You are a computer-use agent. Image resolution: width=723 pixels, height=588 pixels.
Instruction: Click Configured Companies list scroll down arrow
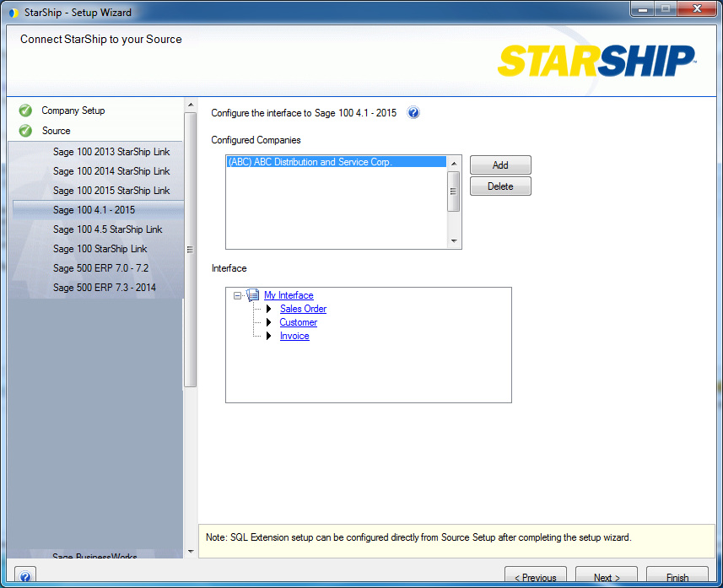coord(454,241)
